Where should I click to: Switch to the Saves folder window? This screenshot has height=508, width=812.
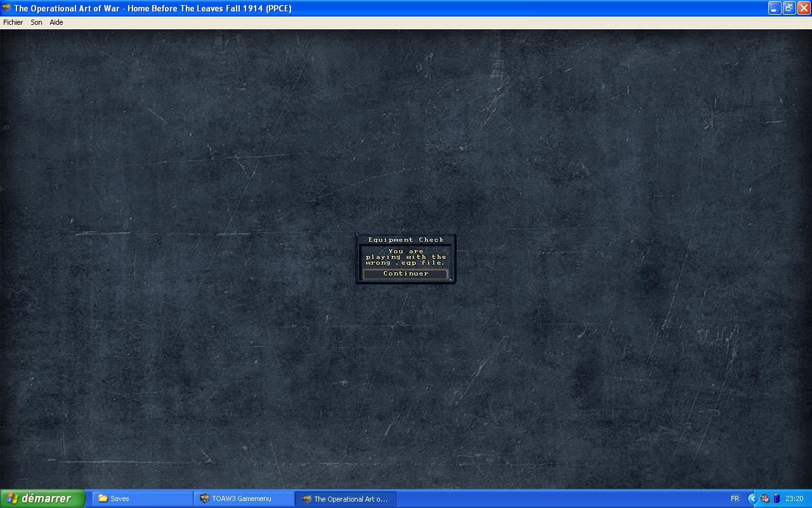[x=143, y=498]
